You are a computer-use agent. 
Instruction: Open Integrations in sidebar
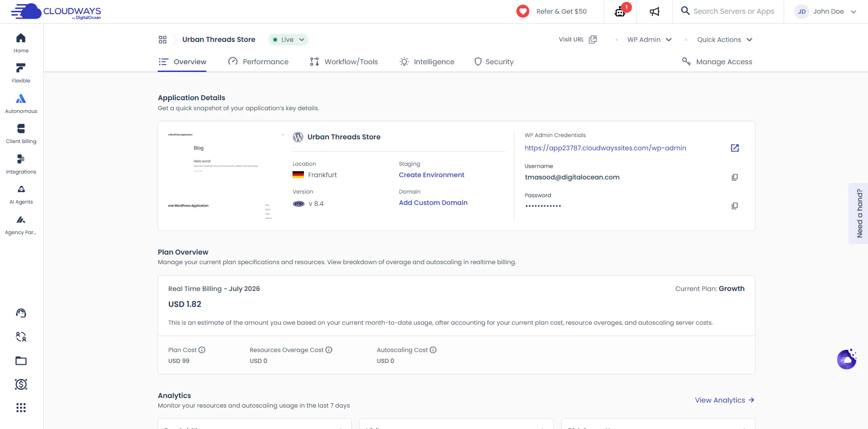21,164
